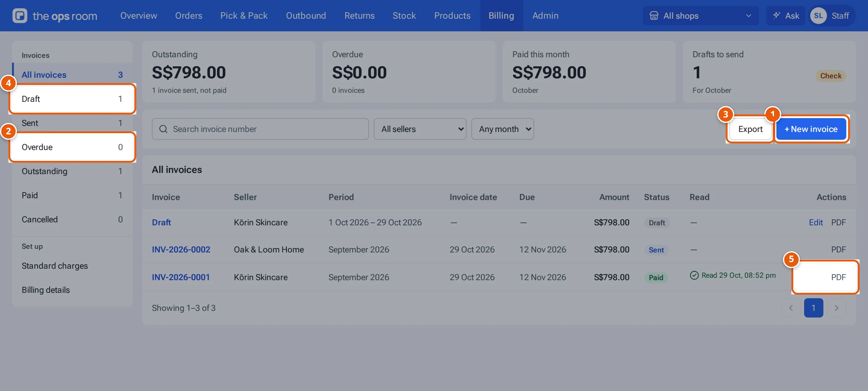Open Standard charges setup

[72, 266]
